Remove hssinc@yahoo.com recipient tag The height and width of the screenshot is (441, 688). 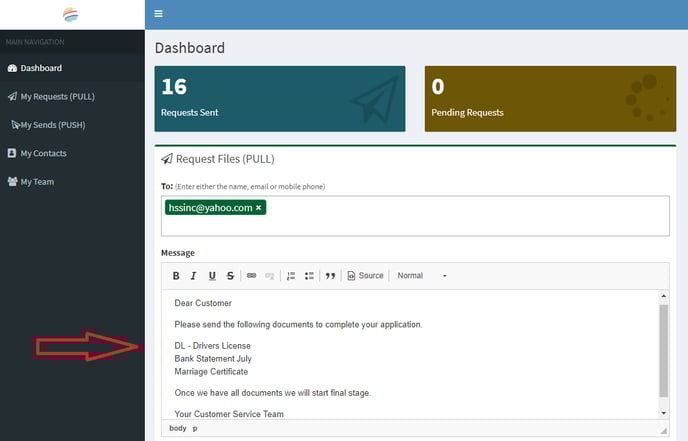259,208
